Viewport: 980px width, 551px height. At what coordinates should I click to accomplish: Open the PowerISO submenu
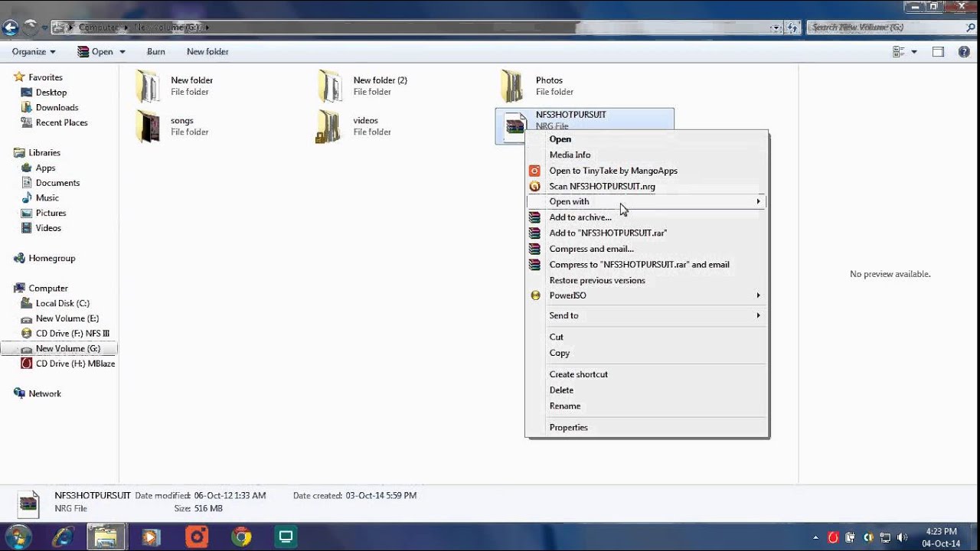[x=647, y=295]
